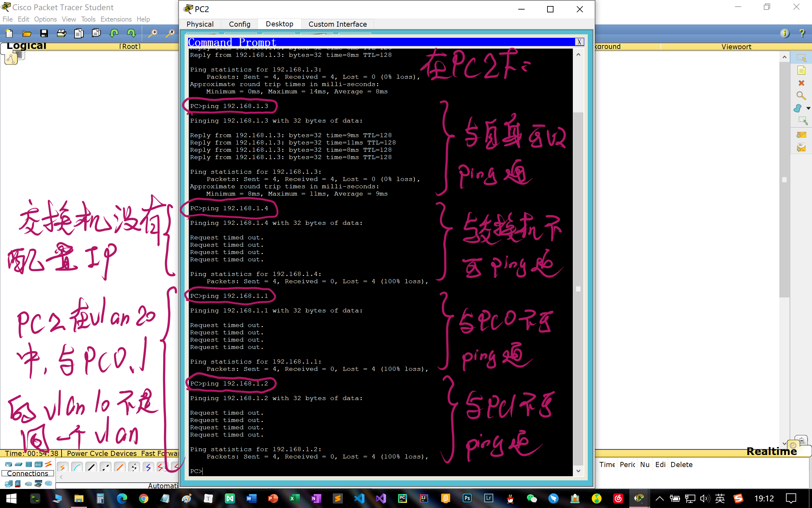Select the End Devices category
This screenshot has width=812, height=508.
click(x=8, y=484)
